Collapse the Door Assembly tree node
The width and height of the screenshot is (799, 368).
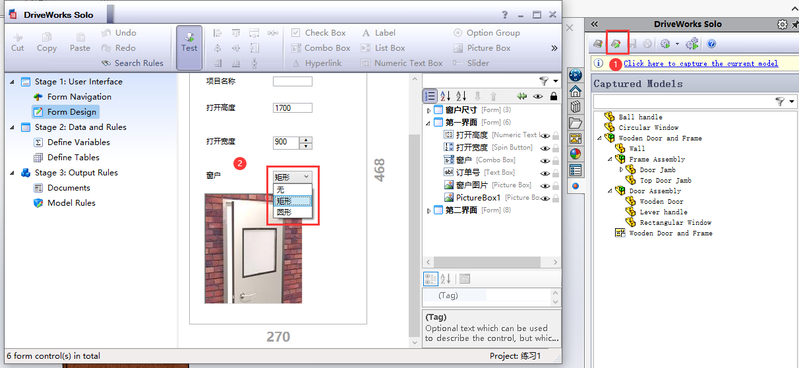click(x=610, y=191)
